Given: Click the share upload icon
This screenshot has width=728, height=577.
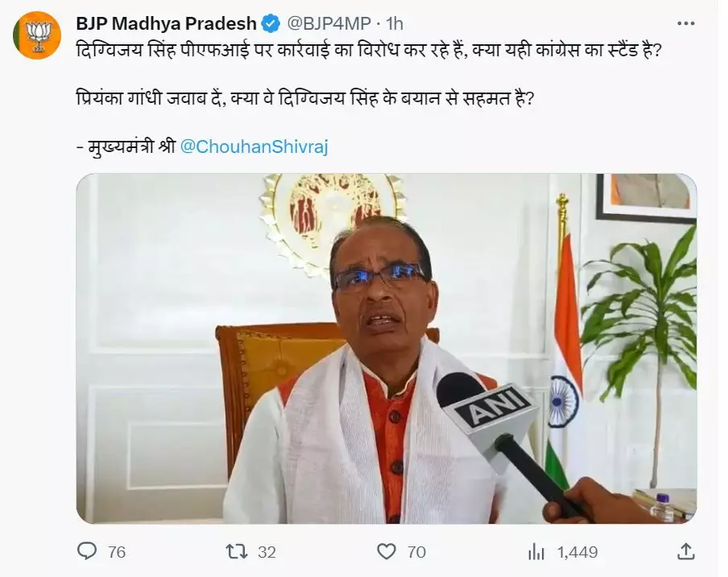Looking at the screenshot, I should 686,551.
